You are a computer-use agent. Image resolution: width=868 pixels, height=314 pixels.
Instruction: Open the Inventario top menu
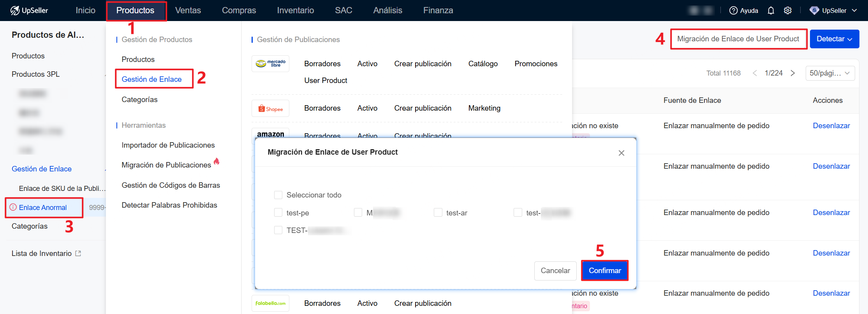coord(296,11)
